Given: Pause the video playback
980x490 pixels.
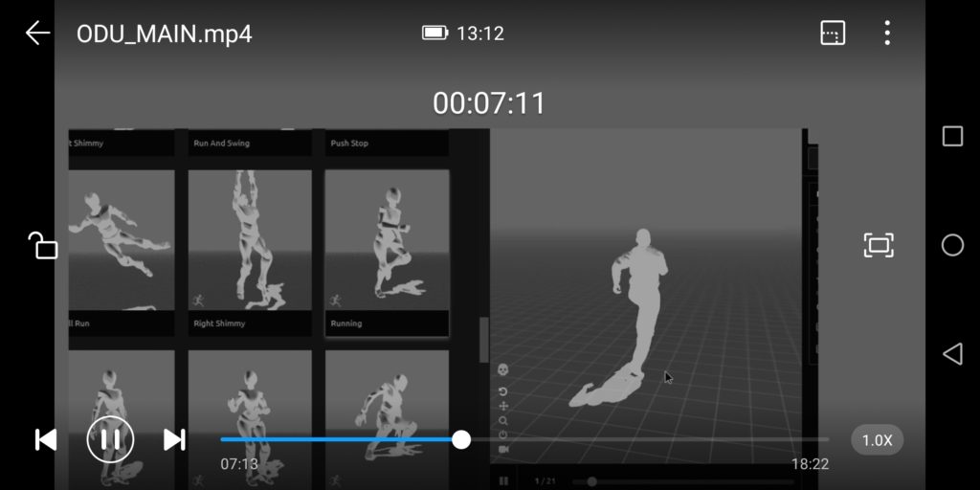Looking at the screenshot, I should coord(110,440).
